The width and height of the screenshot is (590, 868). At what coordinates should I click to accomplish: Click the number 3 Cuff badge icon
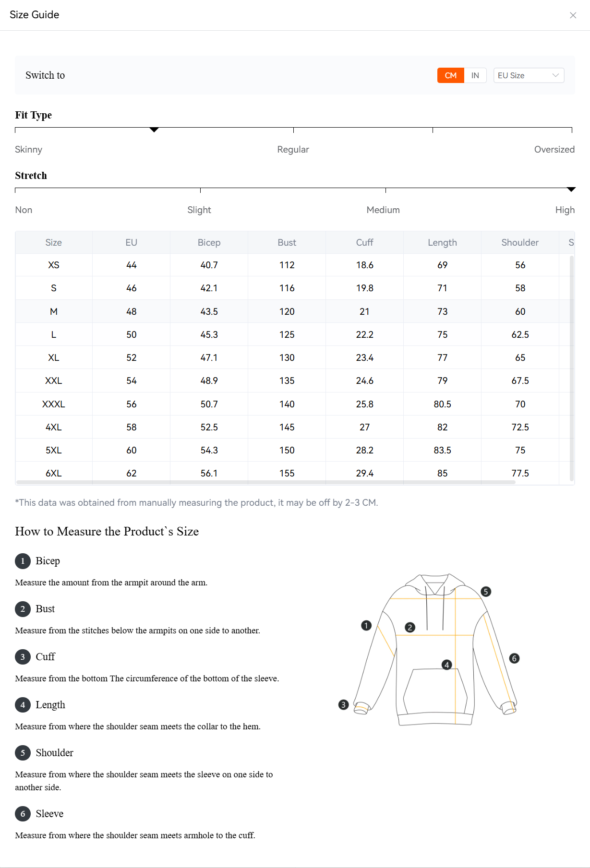[23, 657]
